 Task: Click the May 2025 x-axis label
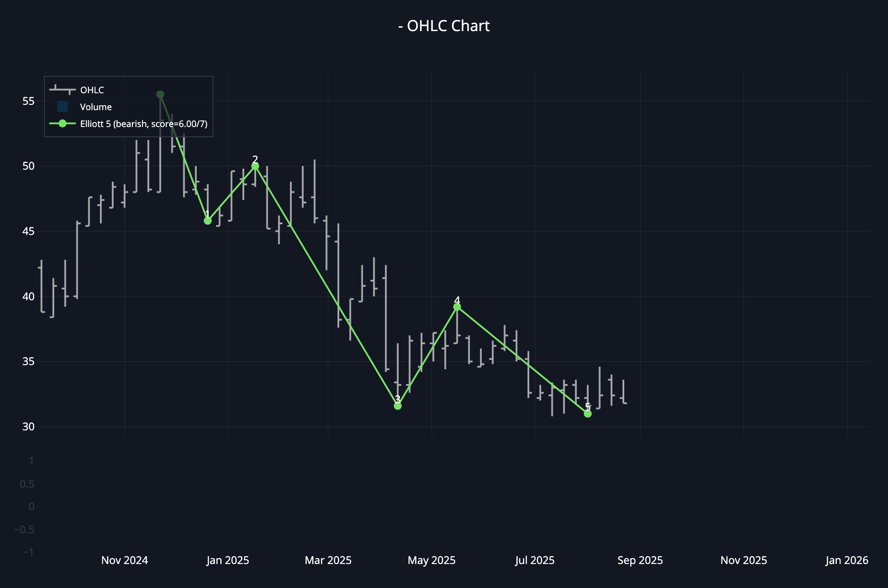(x=432, y=560)
